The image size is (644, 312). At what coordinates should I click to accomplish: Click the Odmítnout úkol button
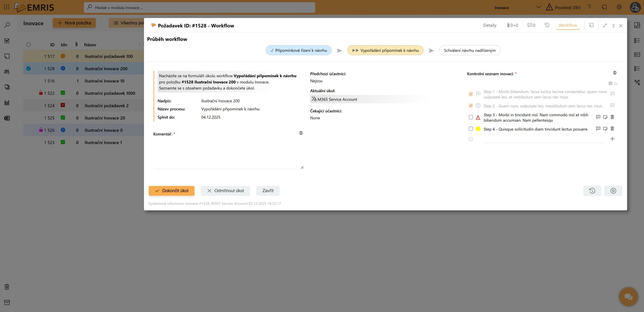pos(225,191)
